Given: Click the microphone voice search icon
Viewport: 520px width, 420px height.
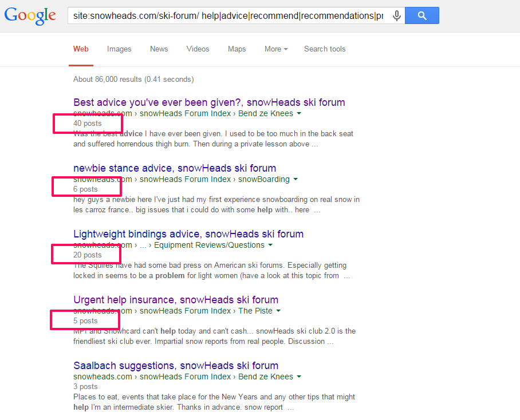Looking at the screenshot, I should point(396,15).
